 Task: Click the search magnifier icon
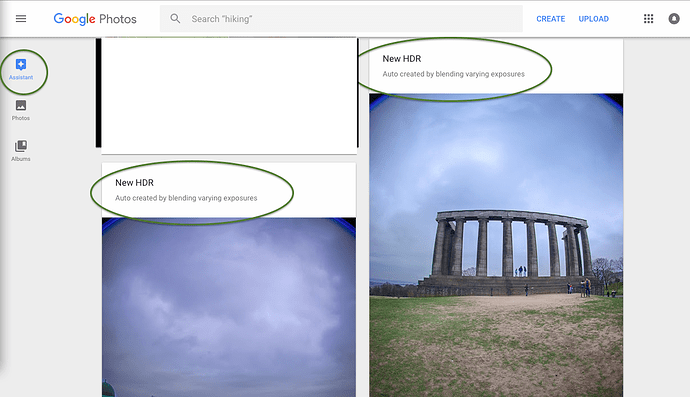[175, 18]
